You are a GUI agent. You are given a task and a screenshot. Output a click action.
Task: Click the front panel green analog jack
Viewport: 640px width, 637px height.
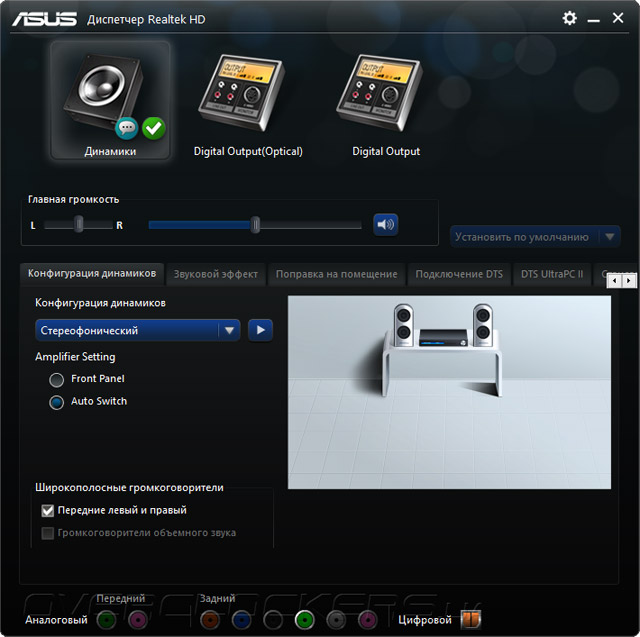coord(106,620)
